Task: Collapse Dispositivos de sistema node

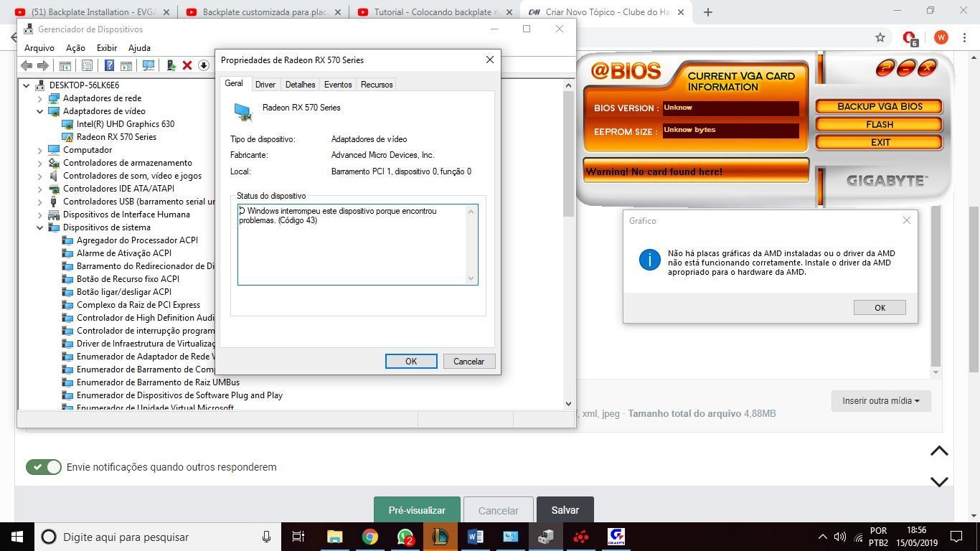Action: click(40, 227)
